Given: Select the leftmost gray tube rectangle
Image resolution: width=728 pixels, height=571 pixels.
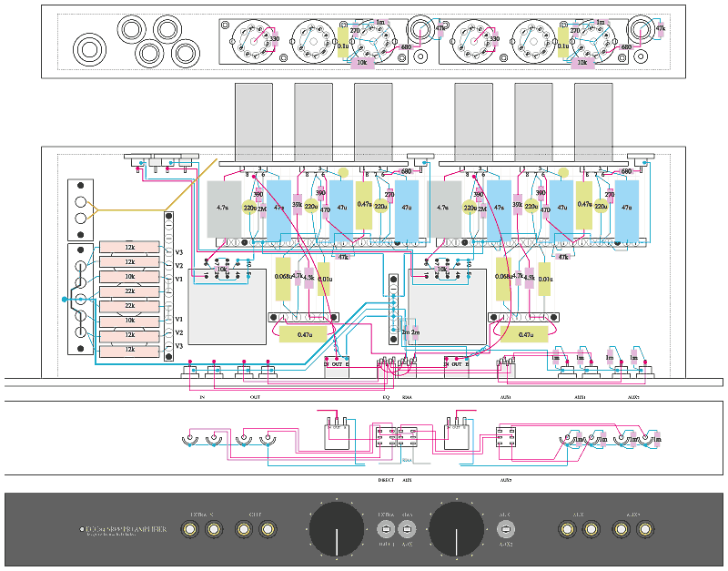Looking at the screenshot, I should 253,120.
